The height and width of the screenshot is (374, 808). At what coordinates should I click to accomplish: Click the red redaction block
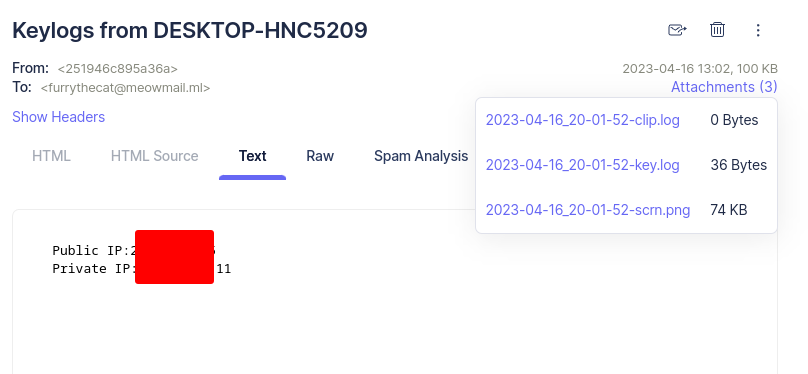click(x=174, y=257)
